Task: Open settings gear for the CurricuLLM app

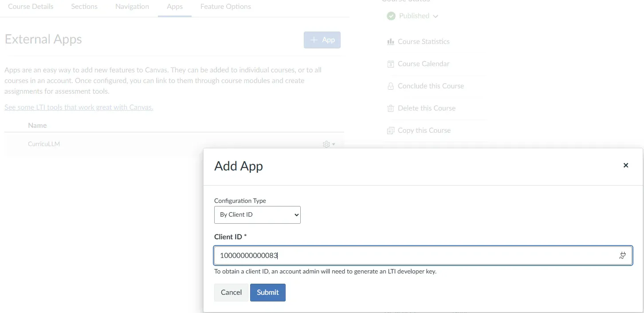Action: coord(326,144)
